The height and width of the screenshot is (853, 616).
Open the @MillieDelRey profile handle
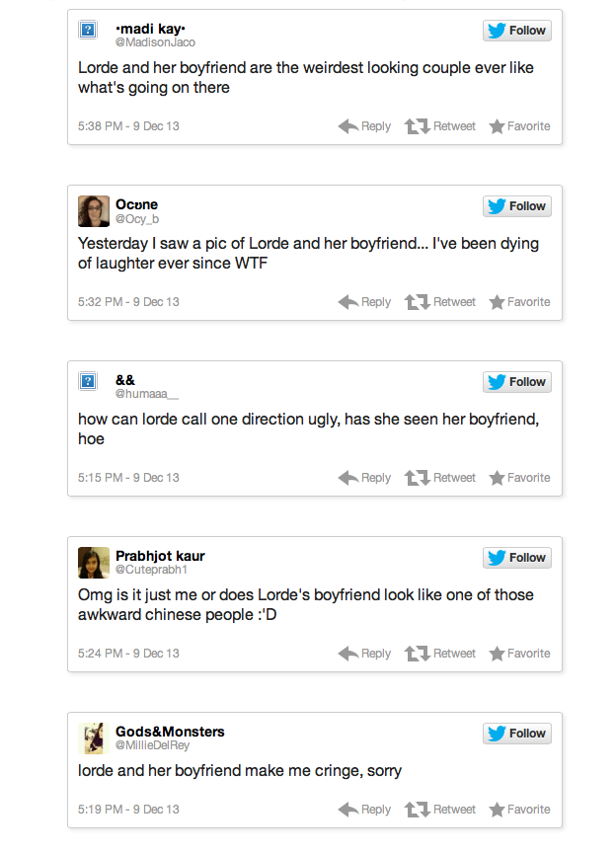click(152, 745)
